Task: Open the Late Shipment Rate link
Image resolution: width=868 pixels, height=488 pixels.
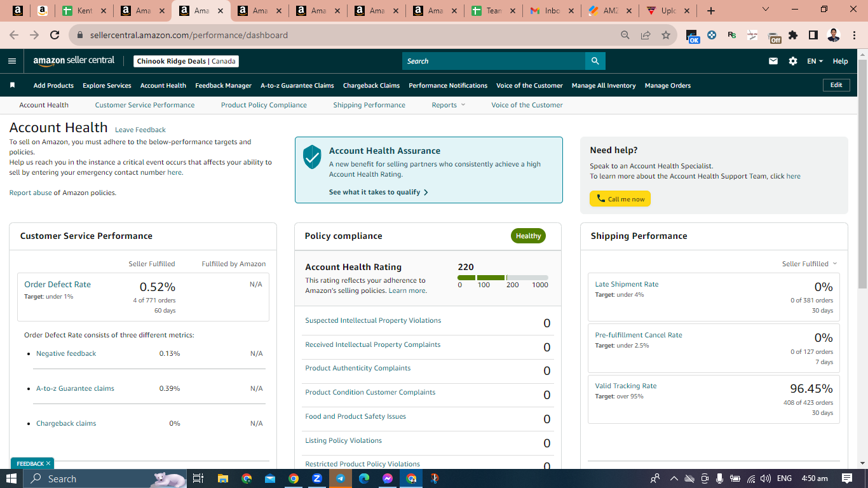Action: coord(627,284)
